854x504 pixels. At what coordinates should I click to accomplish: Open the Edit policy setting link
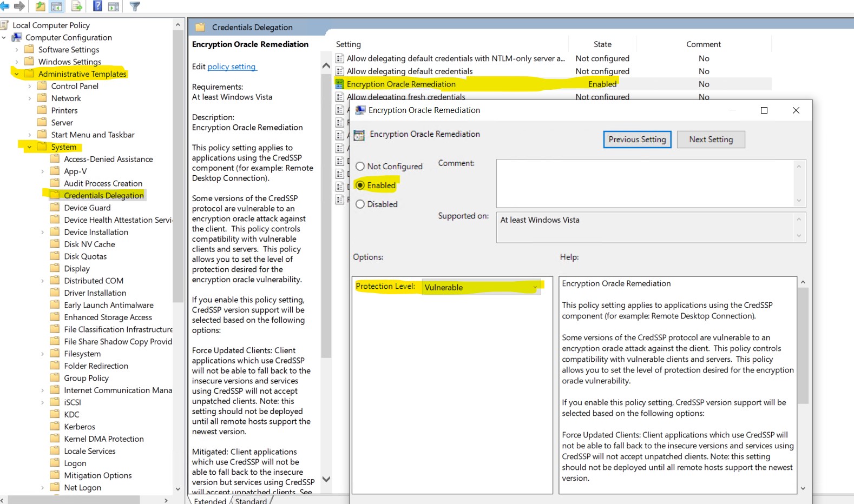point(232,67)
